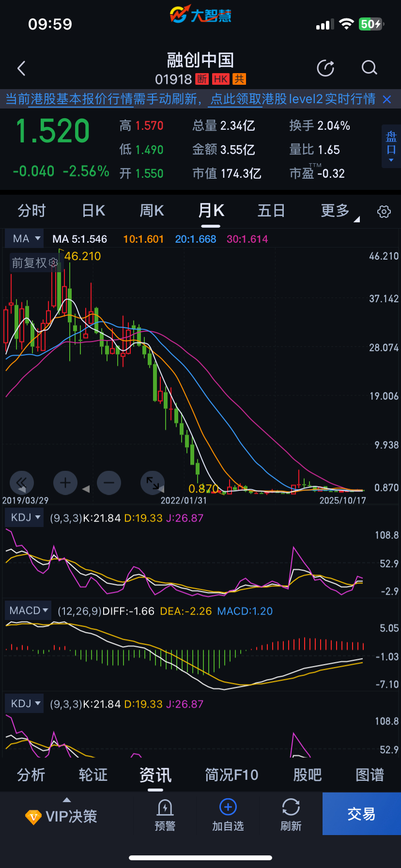Expand chart to fullscreen icon
This screenshot has width=401, height=868.
[153, 482]
